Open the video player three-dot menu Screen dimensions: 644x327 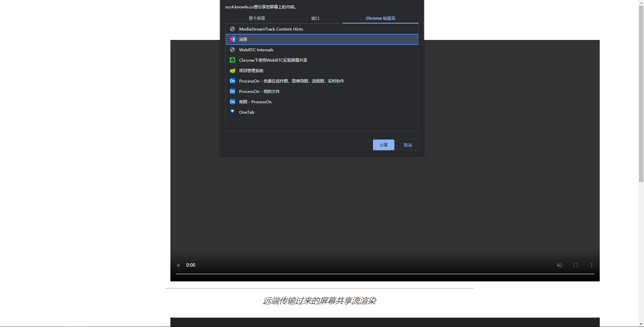591,265
